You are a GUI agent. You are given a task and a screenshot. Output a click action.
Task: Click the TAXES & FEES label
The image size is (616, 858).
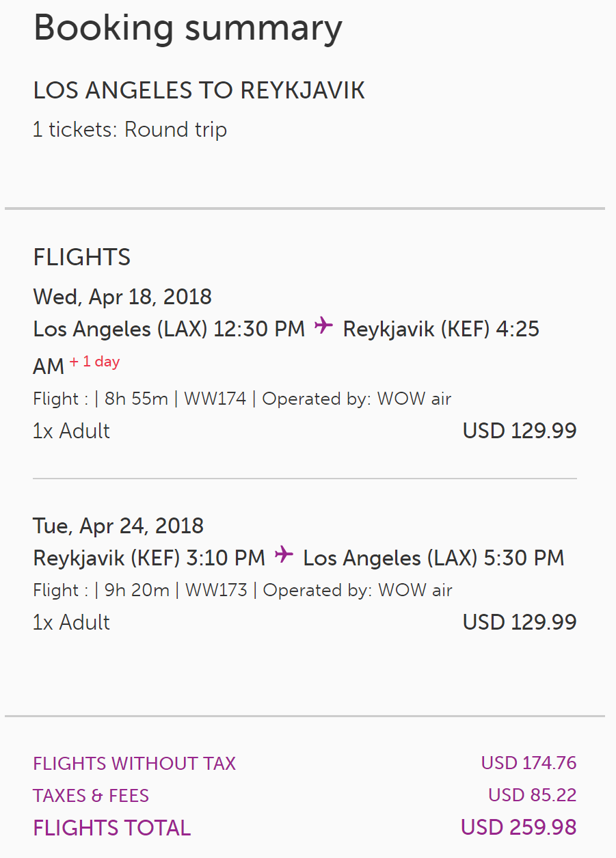[x=91, y=796]
